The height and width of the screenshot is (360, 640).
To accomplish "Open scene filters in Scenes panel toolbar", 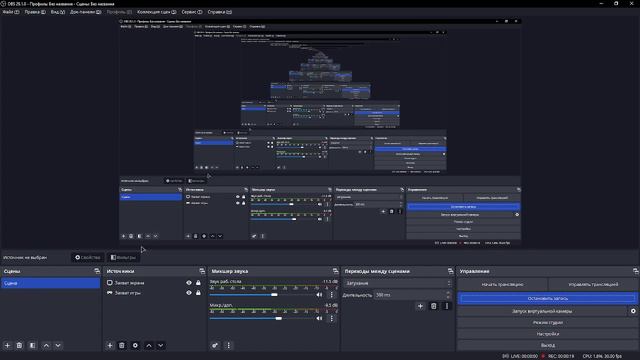I will (33, 345).
